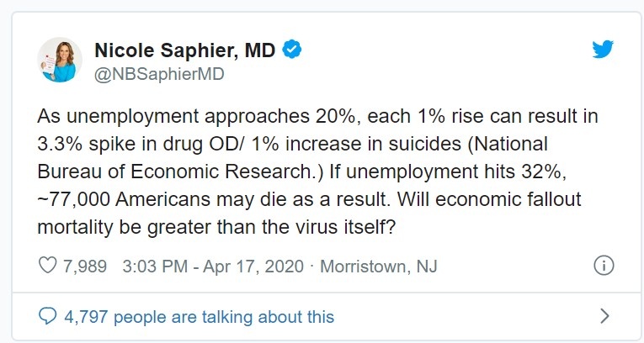Like the tweet with the heart icon
Screen dimensions: 644x343
(48, 266)
